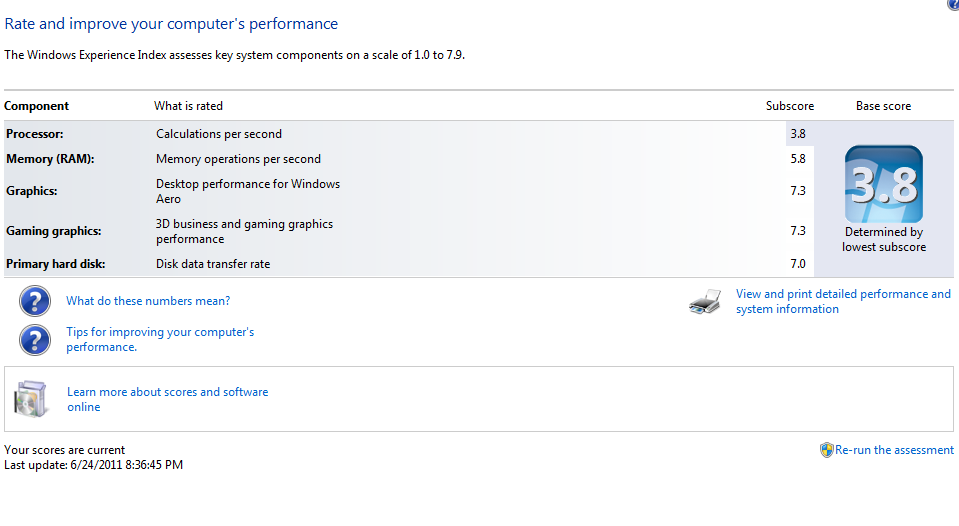
Task: Click the 3.8 base score badge
Action: (883, 184)
